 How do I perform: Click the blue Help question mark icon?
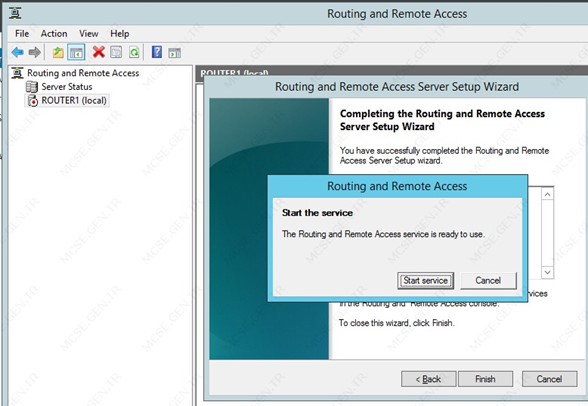pyautogui.click(x=157, y=52)
